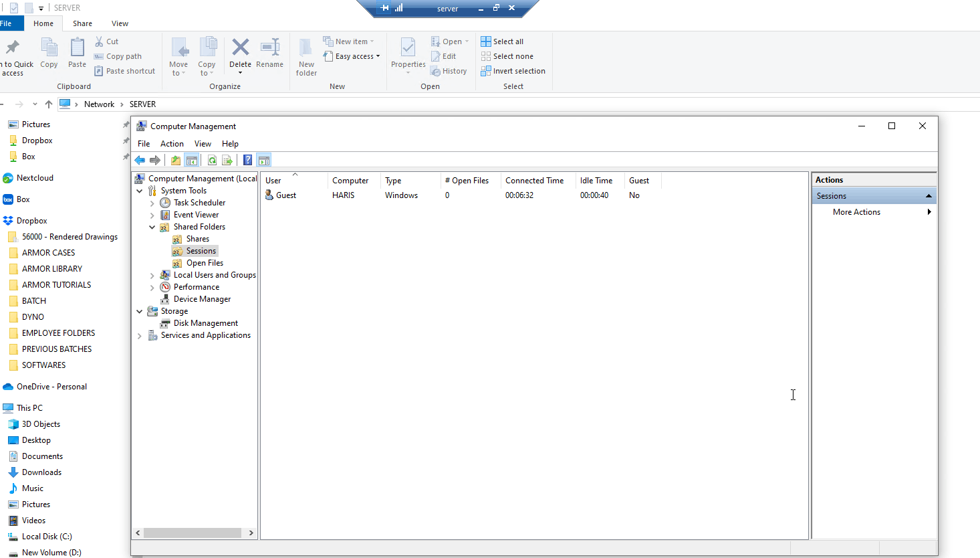This screenshot has height=558, width=980.
Task: Click the Up arrow in Explorer address bar
Action: click(x=49, y=104)
